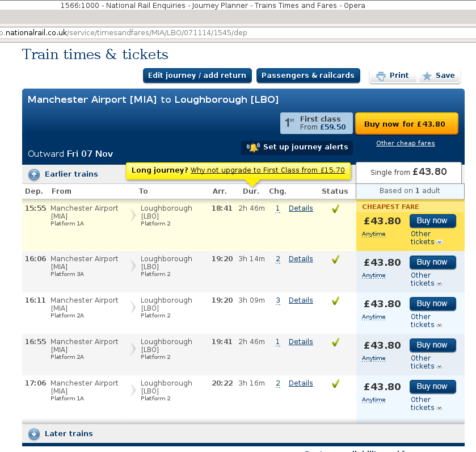Click the green status tick for 15:55 train
This screenshot has height=452, width=476.
tap(335, 209)
